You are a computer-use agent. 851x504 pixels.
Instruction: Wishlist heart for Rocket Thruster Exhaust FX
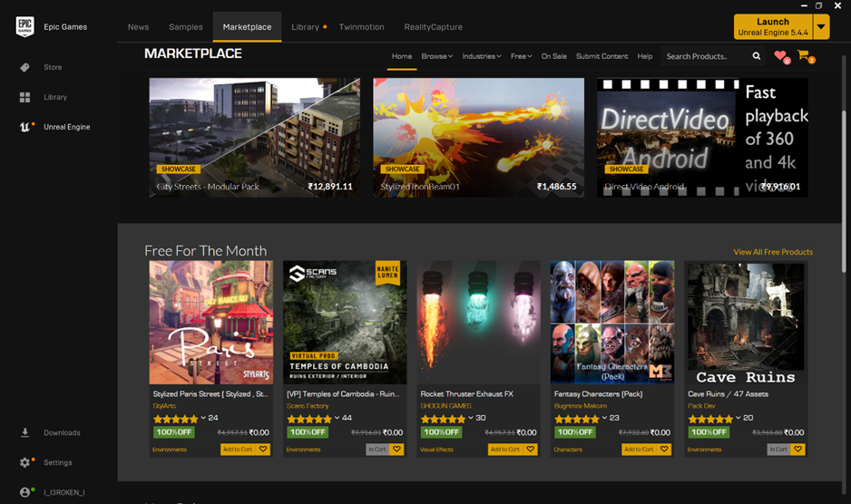531,450
